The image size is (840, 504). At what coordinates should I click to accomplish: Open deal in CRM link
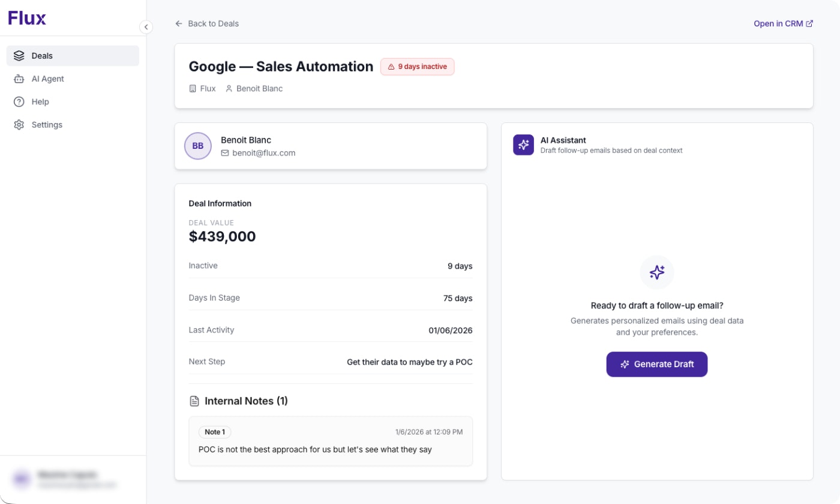784,23
